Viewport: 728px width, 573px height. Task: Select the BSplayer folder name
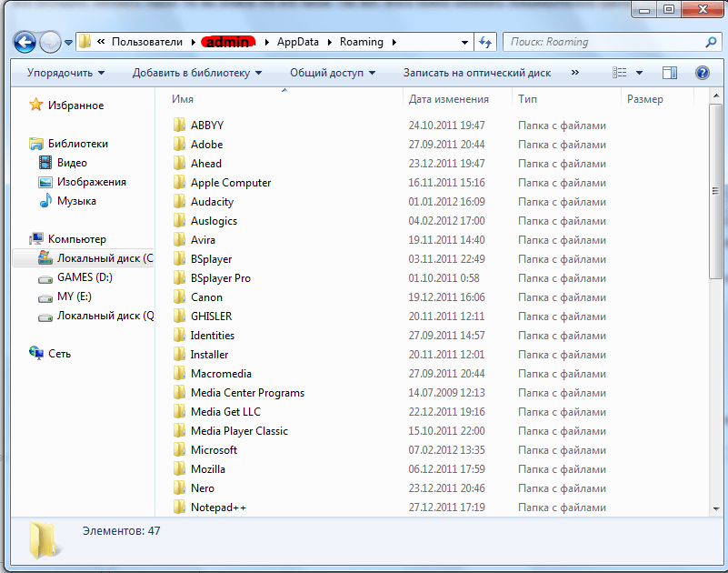(x=211, y=259)
